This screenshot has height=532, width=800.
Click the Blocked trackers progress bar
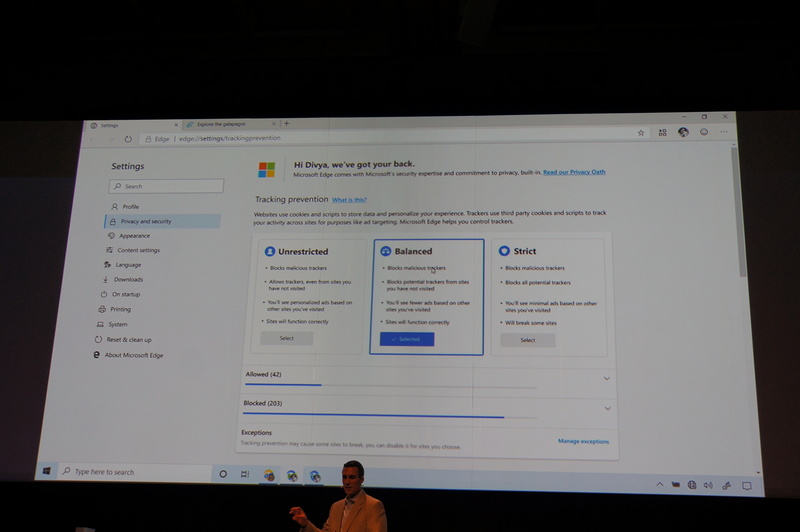pos(390,417)
